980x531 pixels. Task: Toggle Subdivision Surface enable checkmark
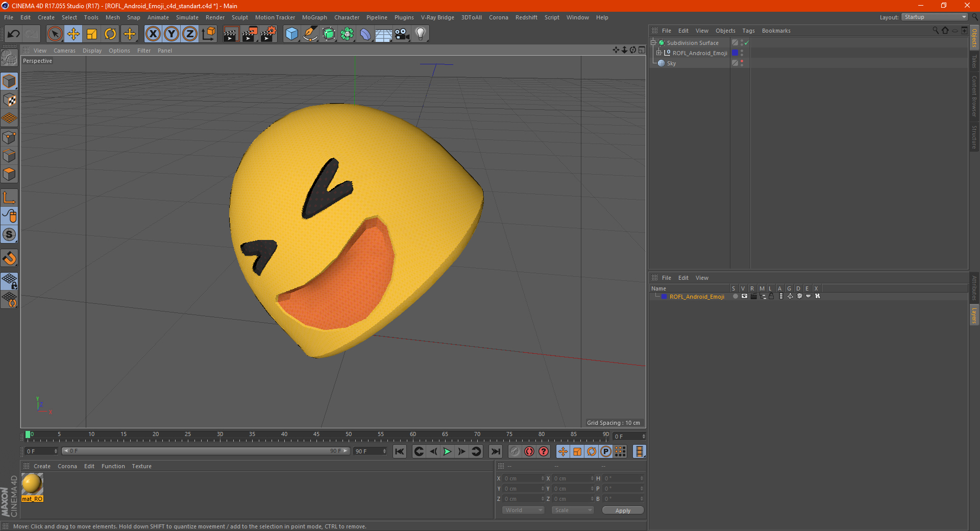tap(746, 43)
